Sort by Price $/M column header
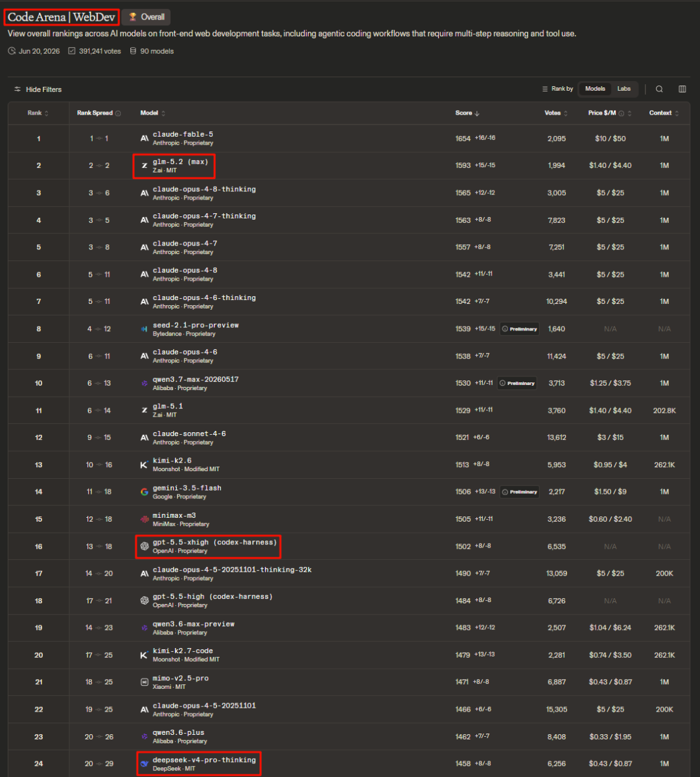Image resolution: width=700 pixels, height=777 pixels. (x=610, y=113)
